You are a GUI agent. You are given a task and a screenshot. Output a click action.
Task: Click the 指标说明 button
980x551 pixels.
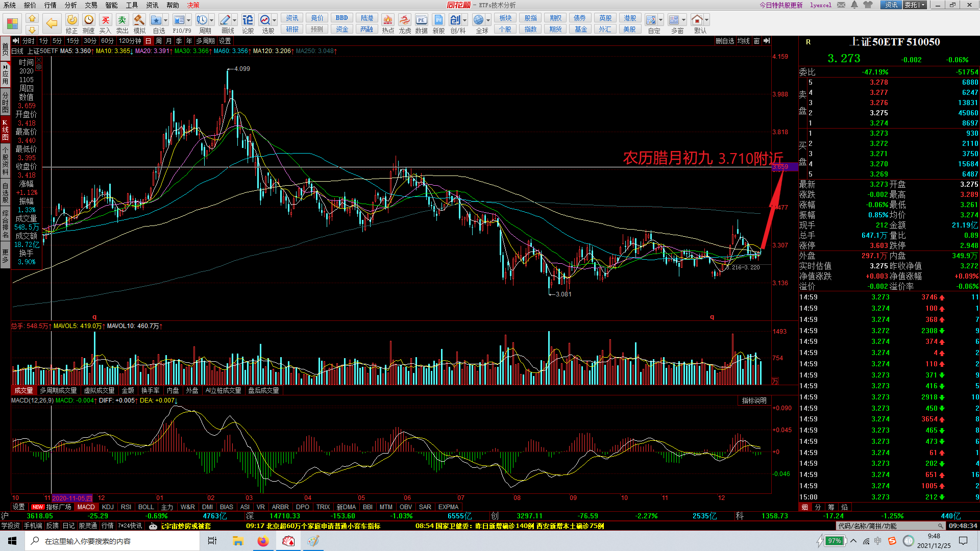[x=754, y=400]
